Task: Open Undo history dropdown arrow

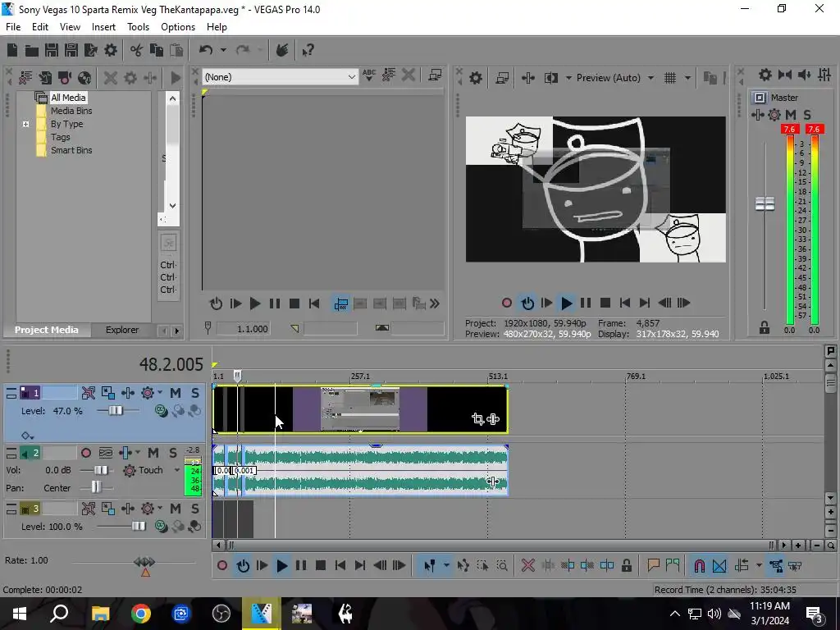Action: click(223, 50)
